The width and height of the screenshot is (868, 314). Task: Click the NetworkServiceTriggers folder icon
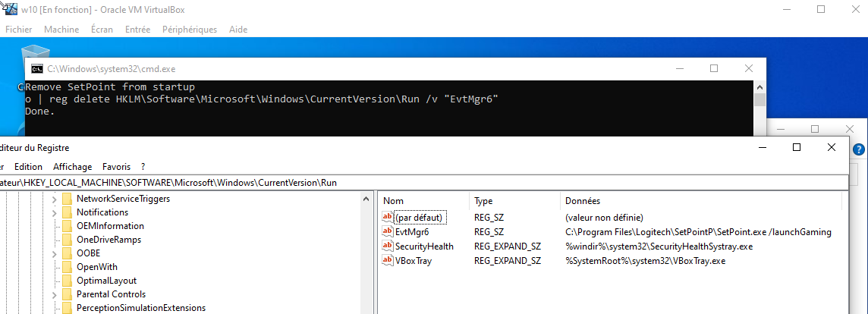67,198
